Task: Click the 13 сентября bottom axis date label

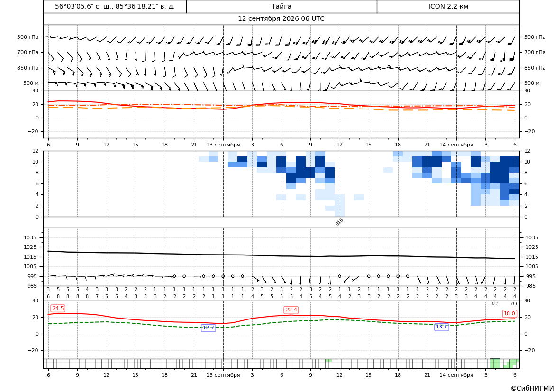Action: pyautogui.click(x=223, y=375)
